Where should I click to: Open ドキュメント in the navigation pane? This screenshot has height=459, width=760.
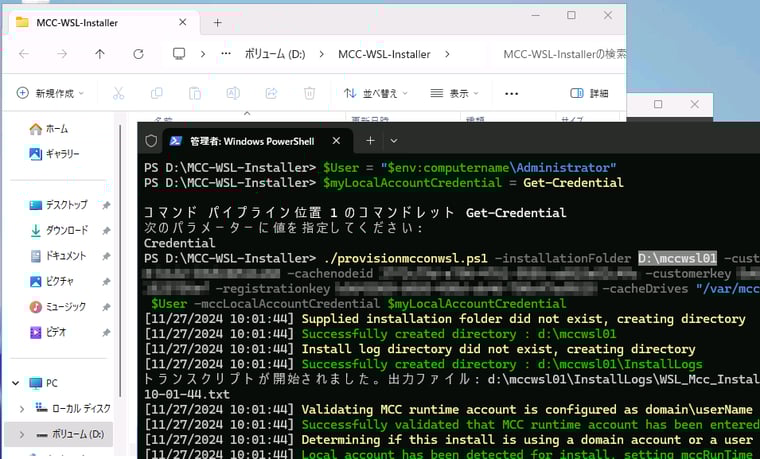click(58, 256)
